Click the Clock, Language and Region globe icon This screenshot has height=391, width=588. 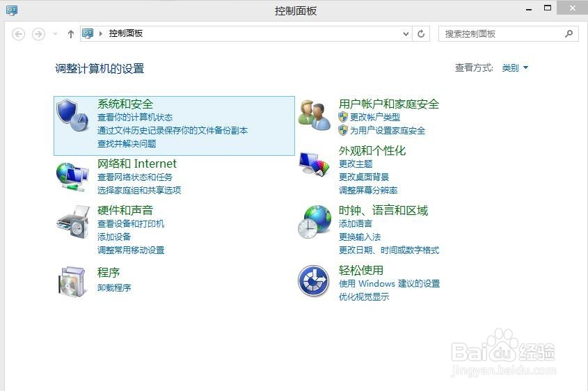[315, 222]
